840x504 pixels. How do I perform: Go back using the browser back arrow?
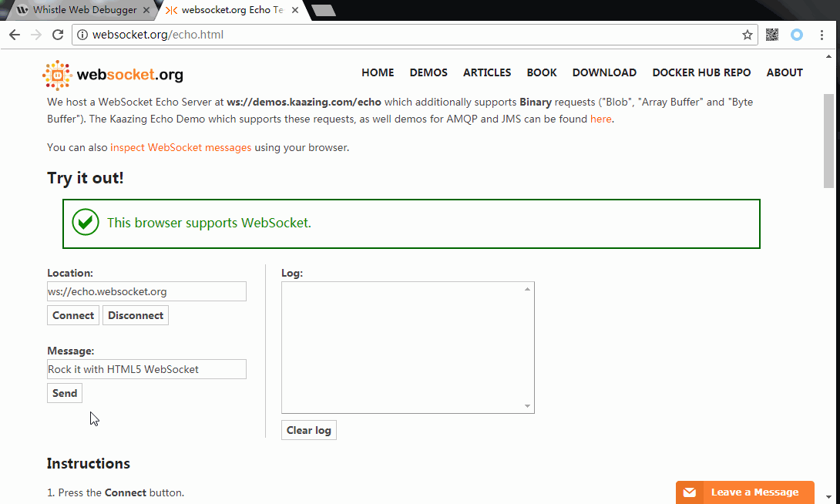[x=15, y=35]
